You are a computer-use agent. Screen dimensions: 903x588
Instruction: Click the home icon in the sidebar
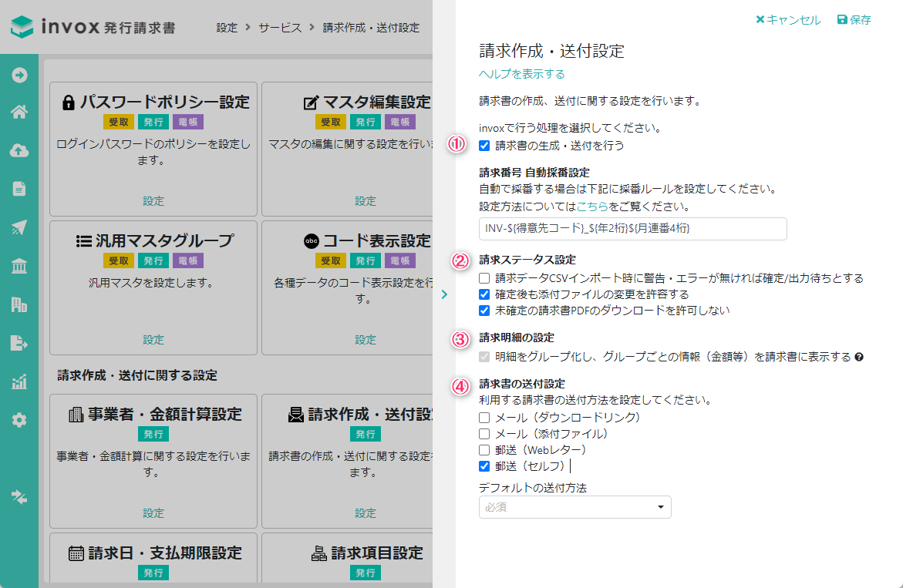pos(19,113)
